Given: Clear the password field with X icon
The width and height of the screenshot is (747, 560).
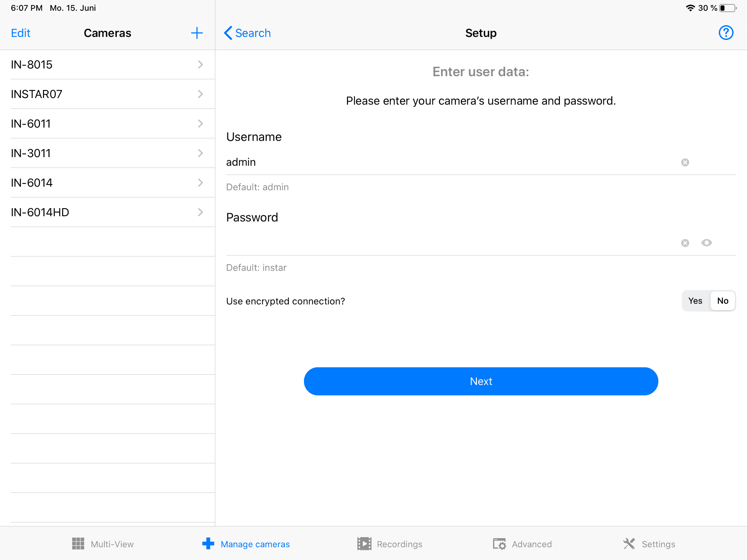Looking at the screenshot, I should click(x=685, y=243).
